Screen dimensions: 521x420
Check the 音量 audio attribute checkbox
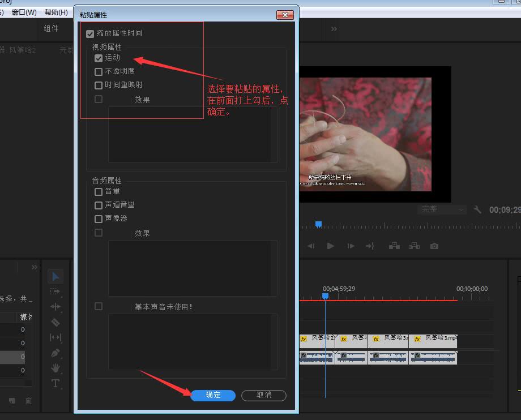(99, 192)
